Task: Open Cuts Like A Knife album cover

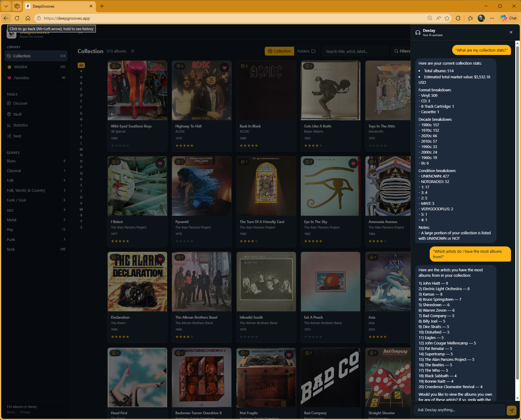Action: click(x=331, y=90)
